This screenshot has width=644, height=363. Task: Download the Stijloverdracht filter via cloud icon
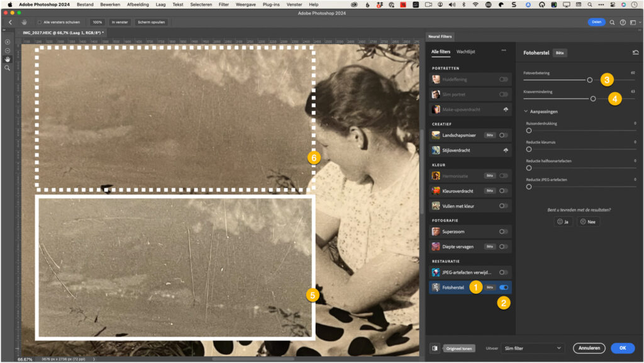pos(506,150)
